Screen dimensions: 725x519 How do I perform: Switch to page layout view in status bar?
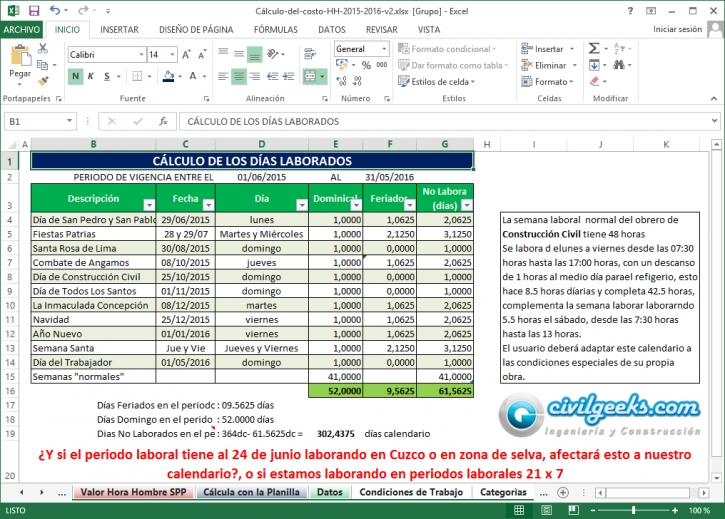point(574,510)
